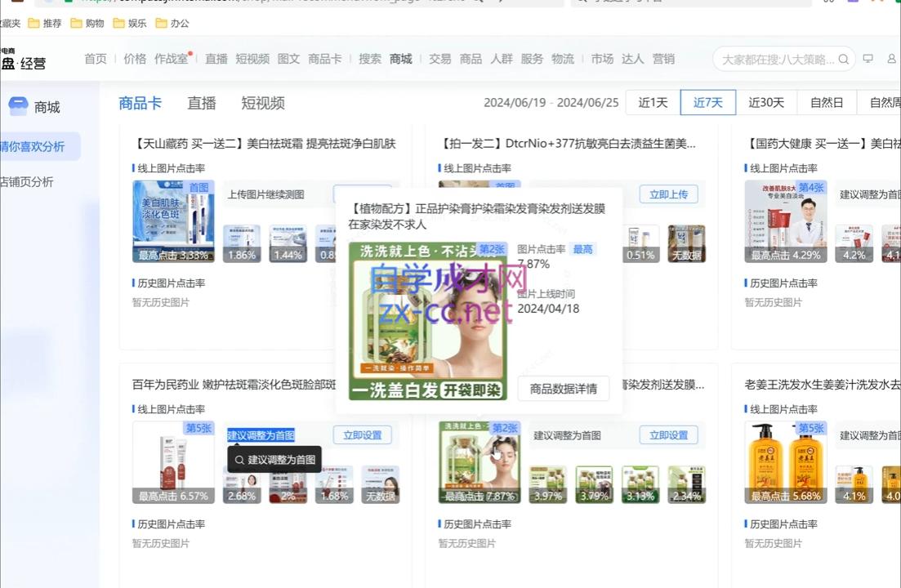Viewport: 901px width, 588px height.
Task: Select 近30天 date range
Action: [x=766, y=103]
